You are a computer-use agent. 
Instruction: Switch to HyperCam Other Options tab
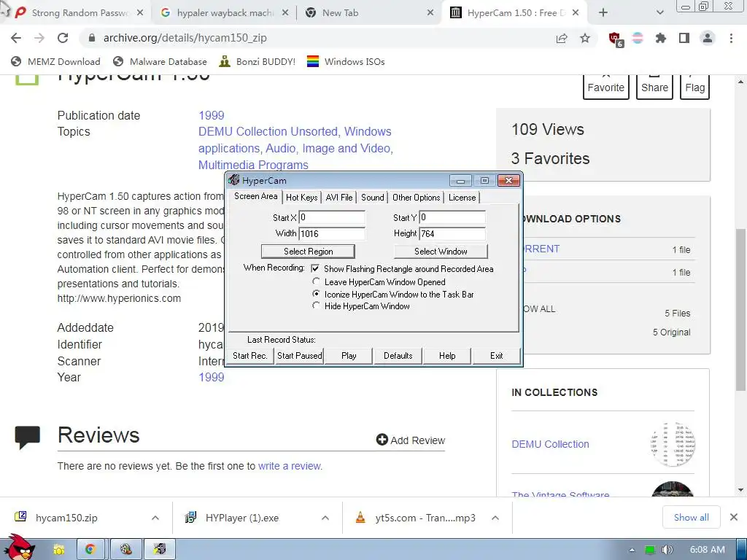(x=416, y=198)
